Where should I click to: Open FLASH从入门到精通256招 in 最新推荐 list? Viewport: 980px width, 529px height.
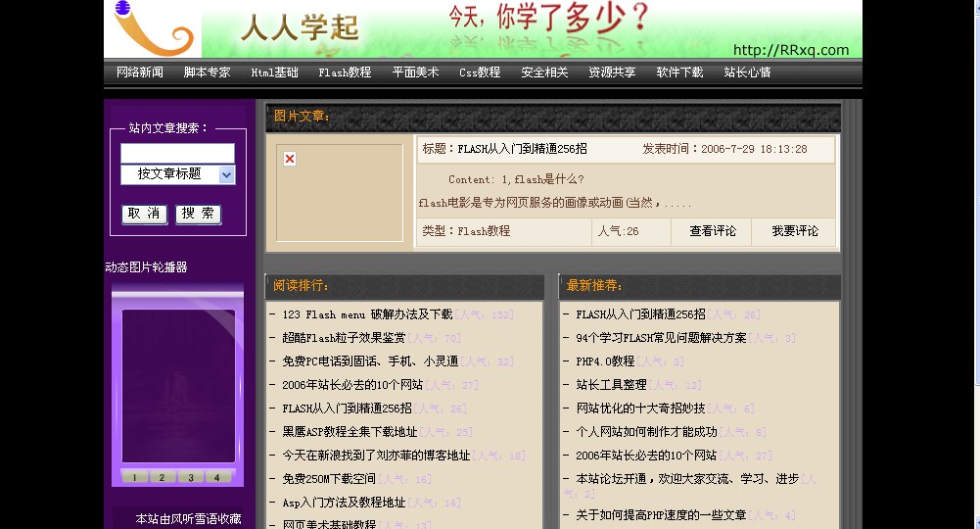640,314
